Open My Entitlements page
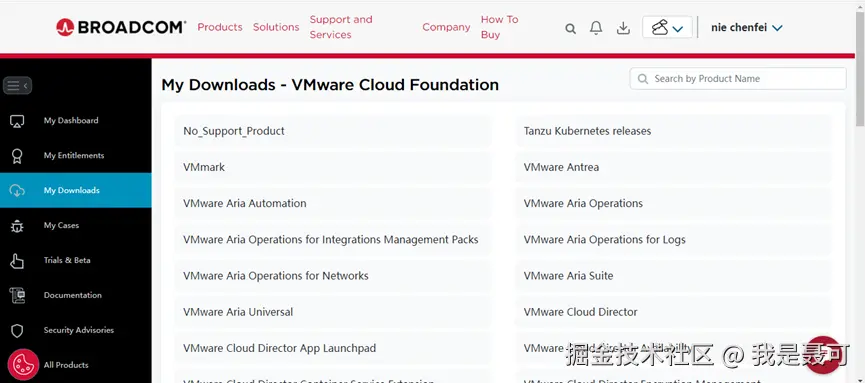This screenshot has height=383, width=865. pos(74,156)
